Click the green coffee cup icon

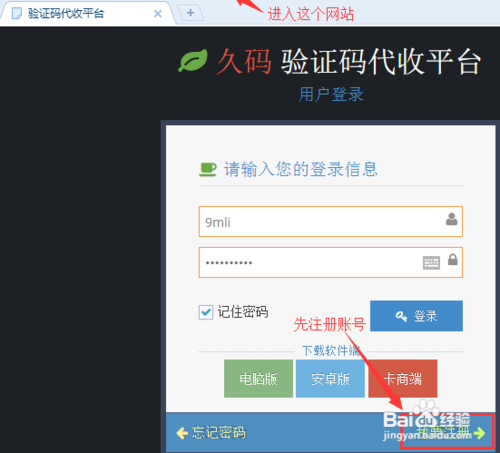pos(208,169)
